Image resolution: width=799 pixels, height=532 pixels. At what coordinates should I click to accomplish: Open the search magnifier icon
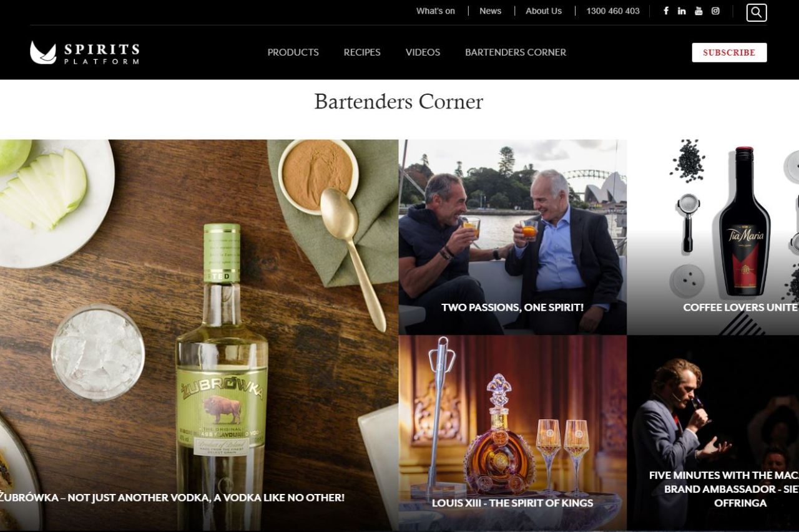757,12
